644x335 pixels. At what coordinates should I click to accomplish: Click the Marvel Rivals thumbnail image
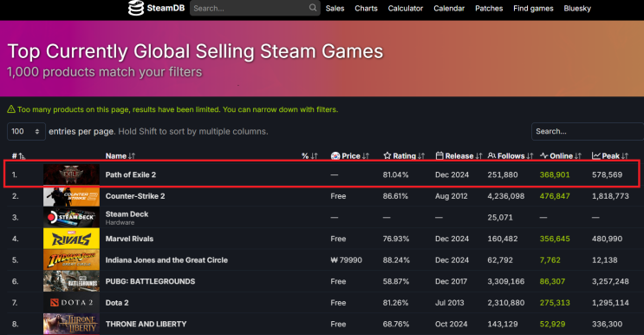71,239
